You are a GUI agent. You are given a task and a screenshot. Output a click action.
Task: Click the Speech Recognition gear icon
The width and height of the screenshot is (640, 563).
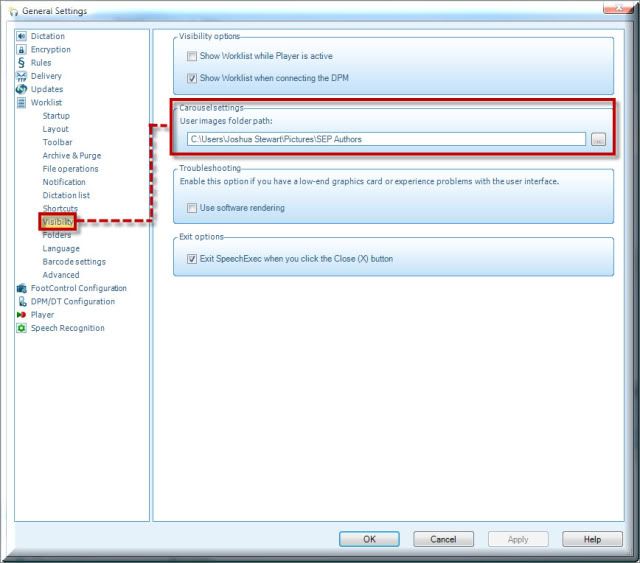click(x=21, y=328)
